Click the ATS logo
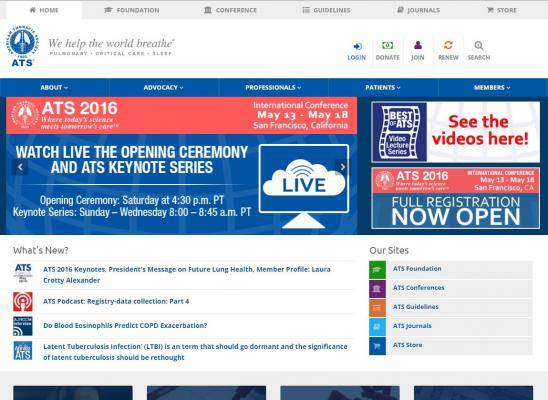548x400 pixels. (x=22, y=46)
